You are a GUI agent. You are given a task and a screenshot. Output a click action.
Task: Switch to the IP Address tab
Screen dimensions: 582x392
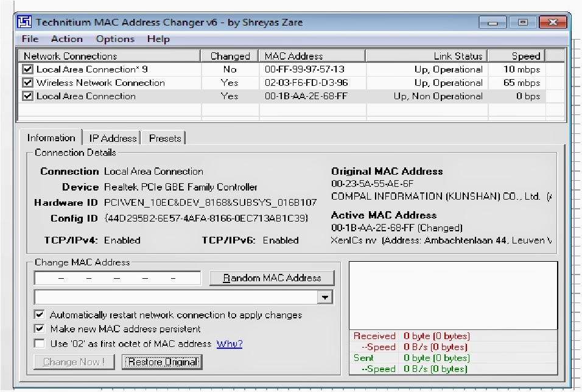(x=112, y=138)
